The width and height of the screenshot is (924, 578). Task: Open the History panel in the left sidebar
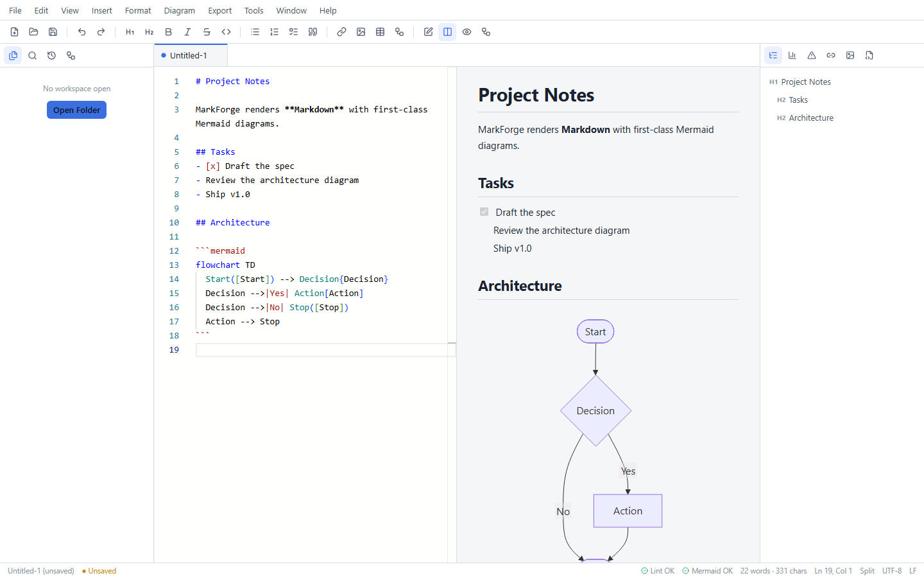(x=52, y=56)
